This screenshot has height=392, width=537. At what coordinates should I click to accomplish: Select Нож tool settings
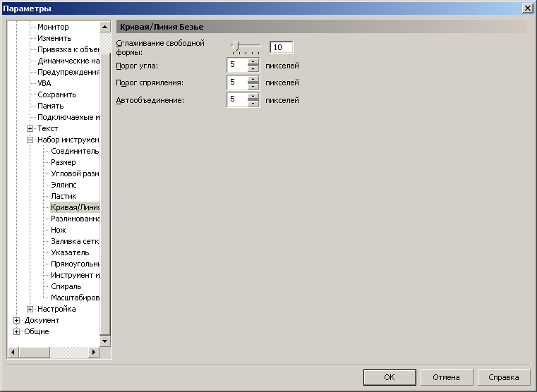point(59,231)
